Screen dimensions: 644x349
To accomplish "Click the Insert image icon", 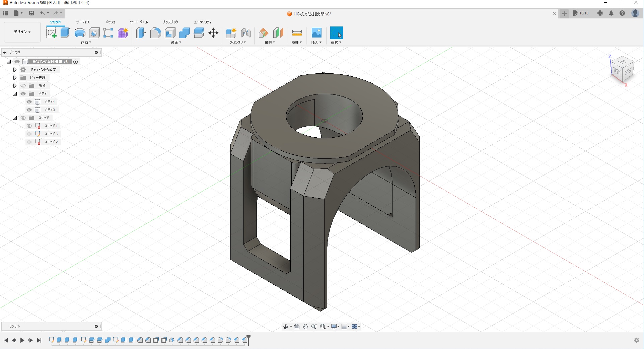I will 316,33.
